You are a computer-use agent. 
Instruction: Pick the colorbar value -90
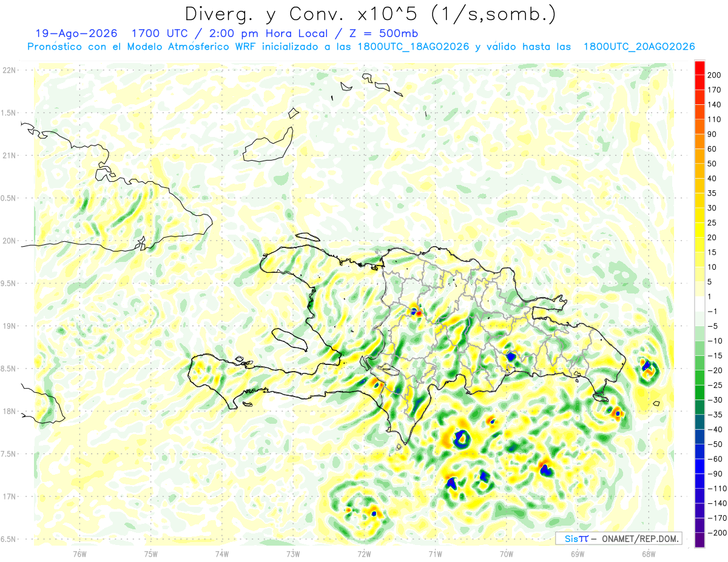pos(716,475)
